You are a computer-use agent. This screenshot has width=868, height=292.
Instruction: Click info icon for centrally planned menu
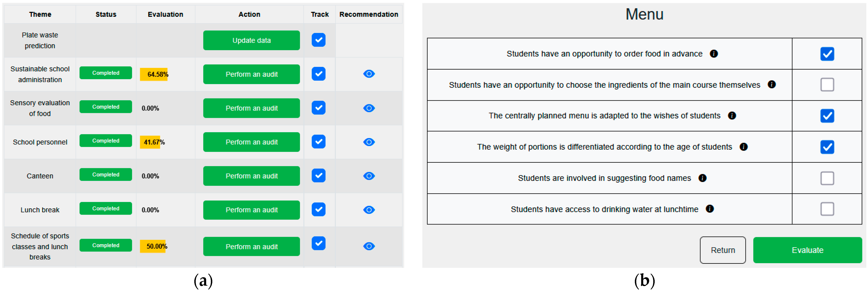tap(732, 116)
